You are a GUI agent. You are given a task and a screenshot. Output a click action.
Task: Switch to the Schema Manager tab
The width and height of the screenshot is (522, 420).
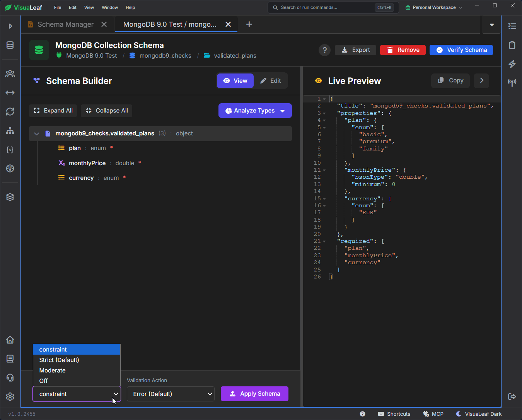65,24
